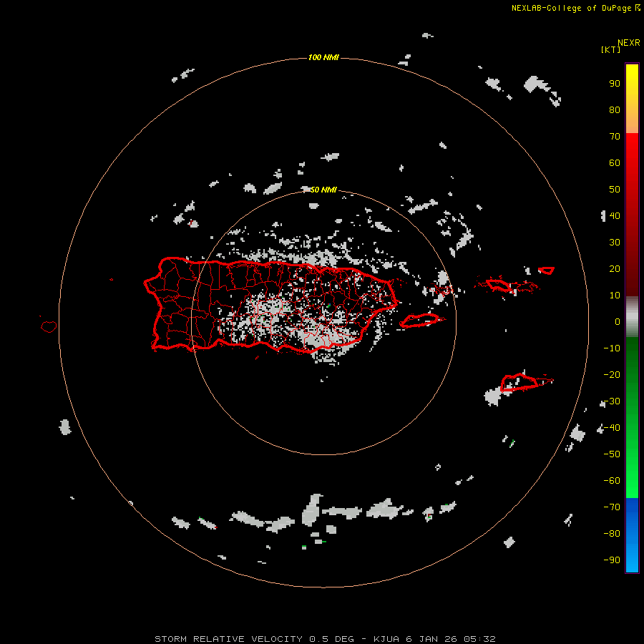Click the -70 knot scale label
The width and height of the screenshot is (644, 644).
612,507
